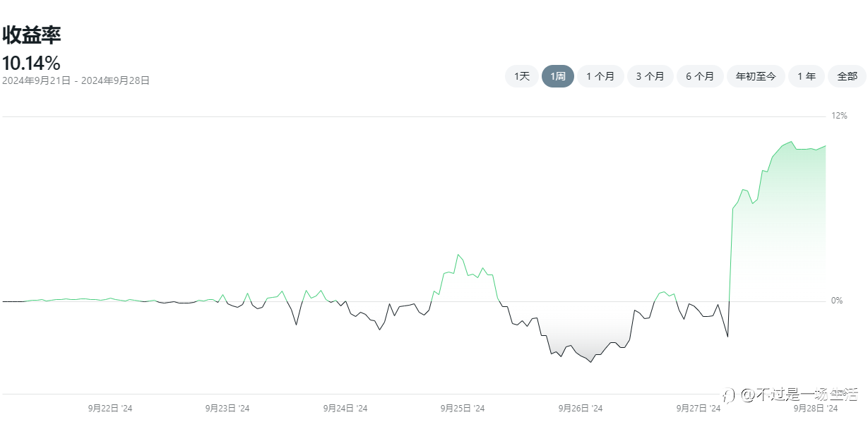868x422 pixels.
Task: Click the lowest trough on the chart
Action: click(590, 362)
